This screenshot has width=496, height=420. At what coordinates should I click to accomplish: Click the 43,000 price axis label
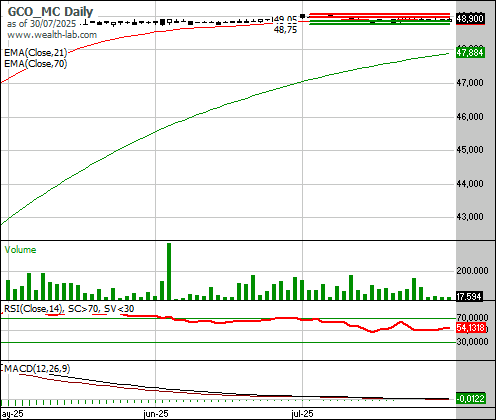tap(470, 217)
